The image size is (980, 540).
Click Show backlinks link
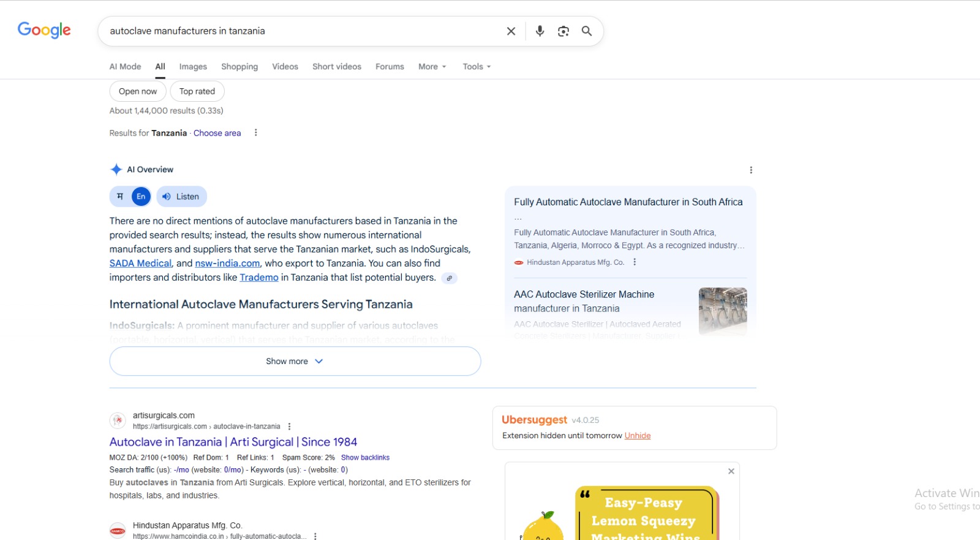(365, 458)
